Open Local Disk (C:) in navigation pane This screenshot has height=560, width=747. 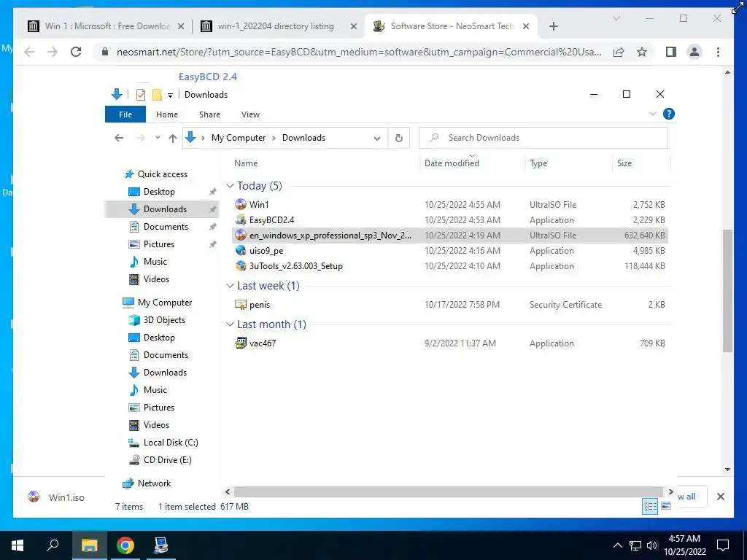tap(171, 442)
